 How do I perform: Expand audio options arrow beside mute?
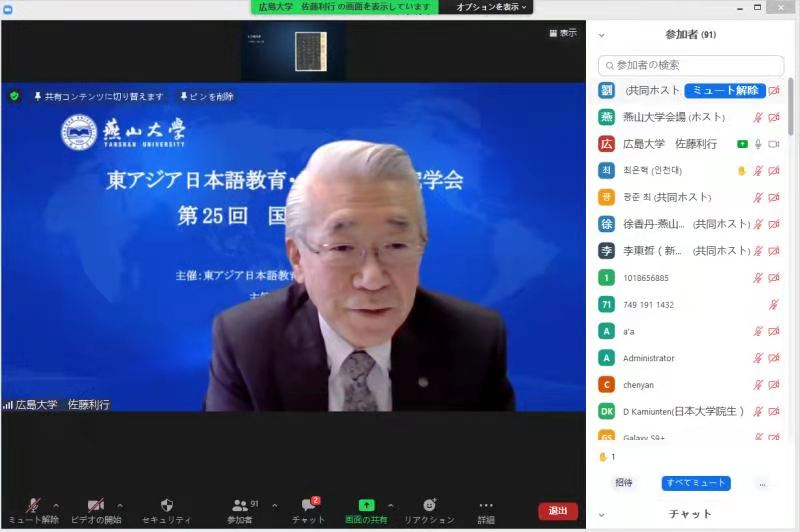point(56,504)
